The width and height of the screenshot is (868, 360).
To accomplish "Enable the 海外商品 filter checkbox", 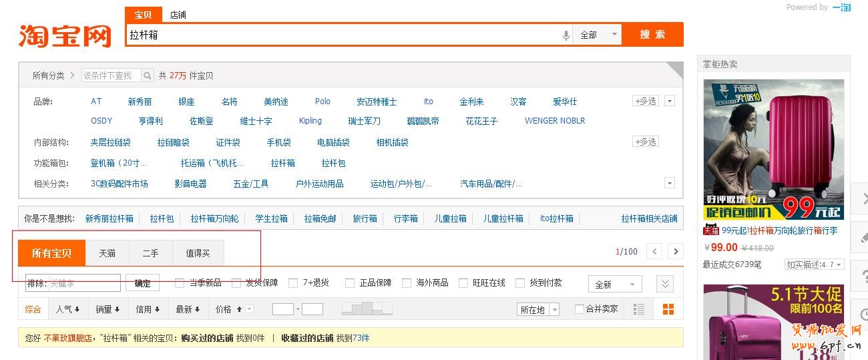I will point(406,283).
